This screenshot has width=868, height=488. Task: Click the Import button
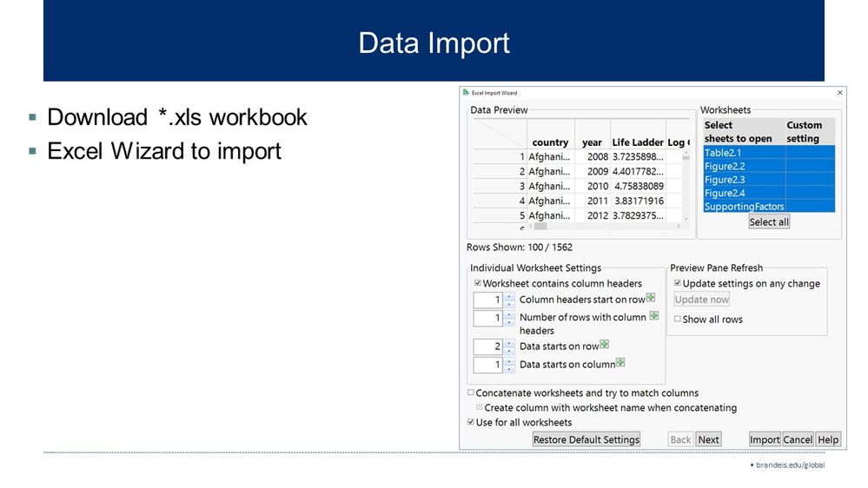click(x=765, y=439)
